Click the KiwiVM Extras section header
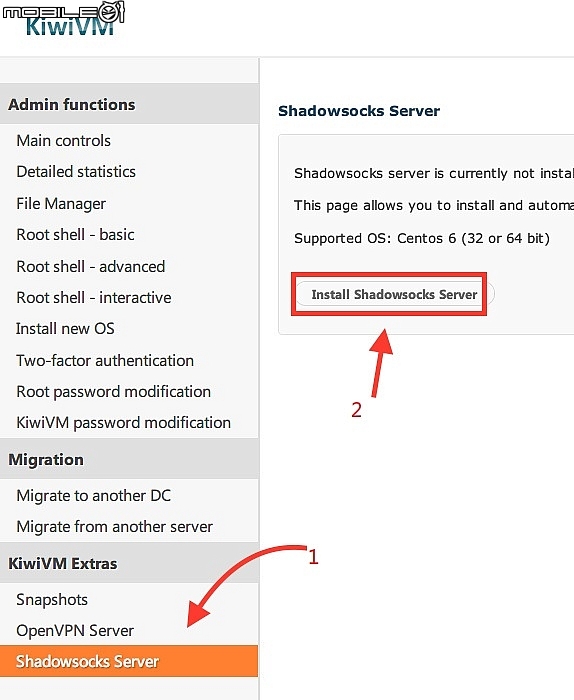 129,563
